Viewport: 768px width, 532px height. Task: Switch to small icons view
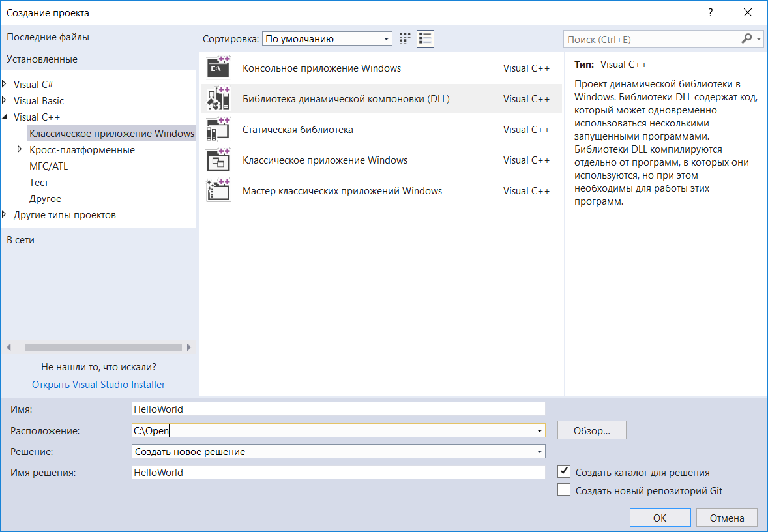pos(405,38)
